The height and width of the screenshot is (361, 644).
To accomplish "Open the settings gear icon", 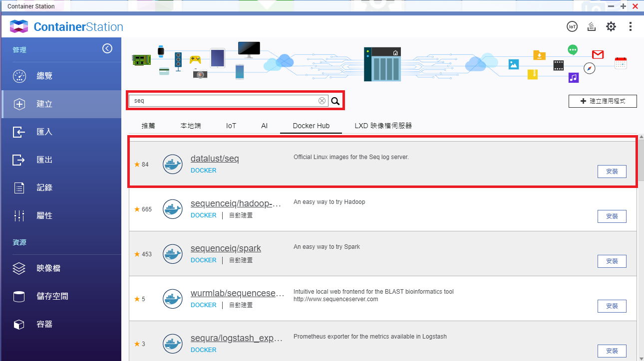I will coord(611,26).
